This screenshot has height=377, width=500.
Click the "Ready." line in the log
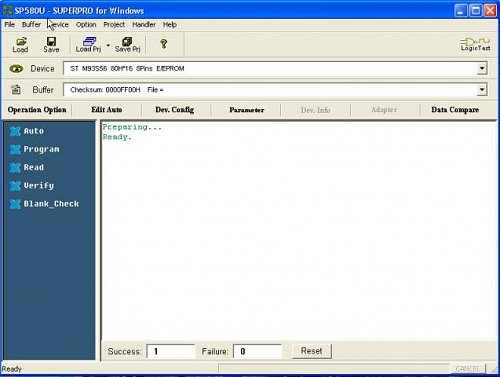(x=117, y=137)
